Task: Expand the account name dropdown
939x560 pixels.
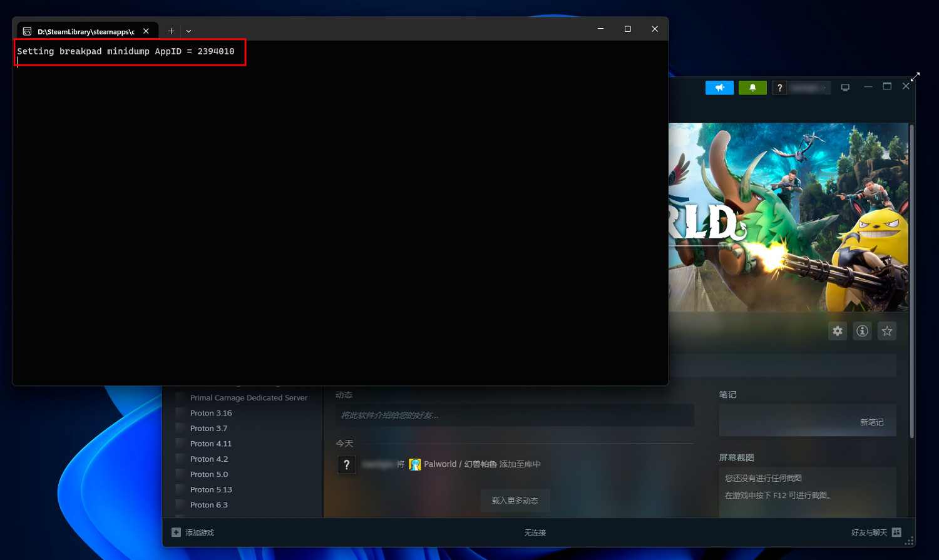Action: (x=809, y=88)
